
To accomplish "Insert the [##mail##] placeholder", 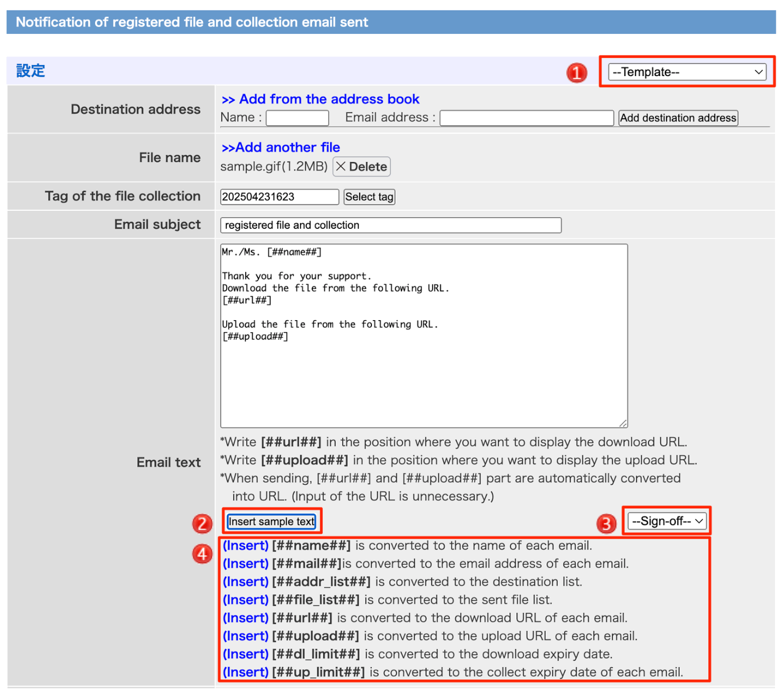I will 246,564.
